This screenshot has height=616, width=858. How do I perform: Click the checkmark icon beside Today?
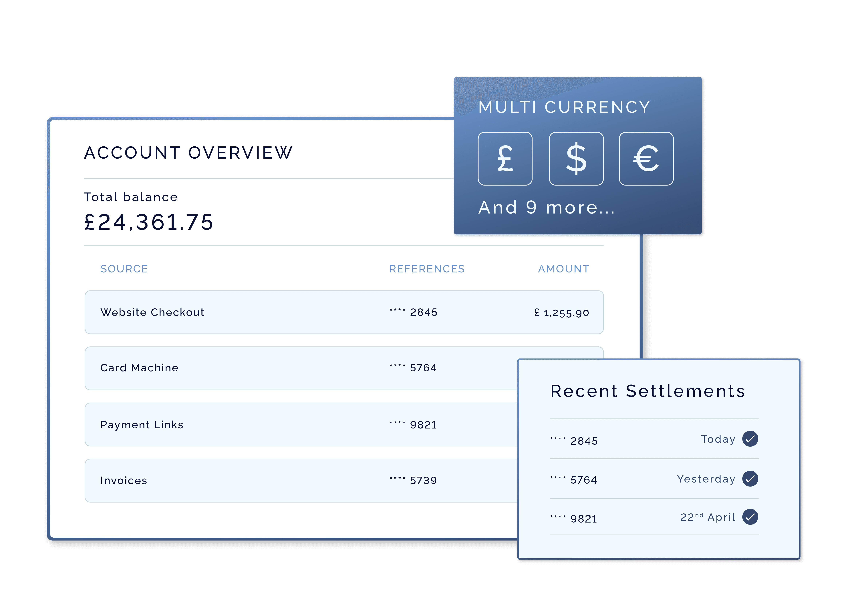750,439
